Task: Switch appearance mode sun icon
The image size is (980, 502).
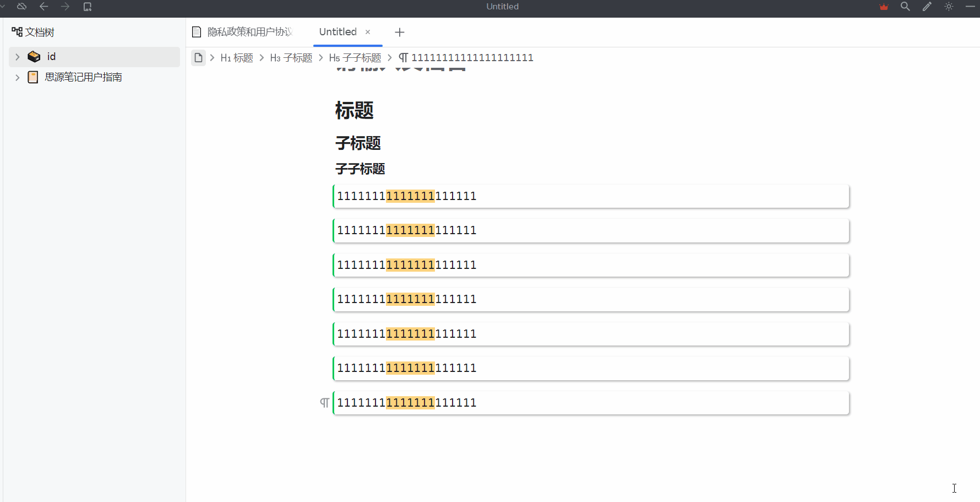Action: 949,7
